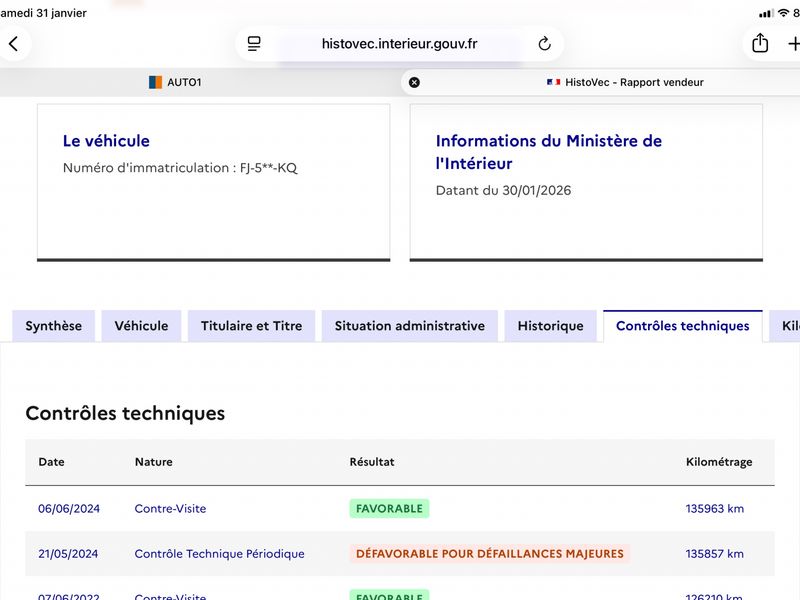Reload the page with refresh icon
The height and width of the screenshot is (600, 800).
click(x=544, y=44)
